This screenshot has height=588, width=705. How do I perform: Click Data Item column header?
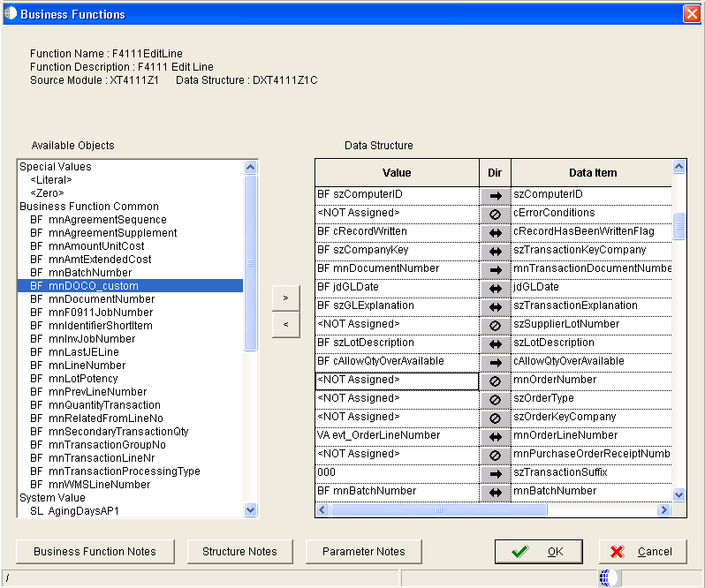pyautogui.click(x=592, y=173)
